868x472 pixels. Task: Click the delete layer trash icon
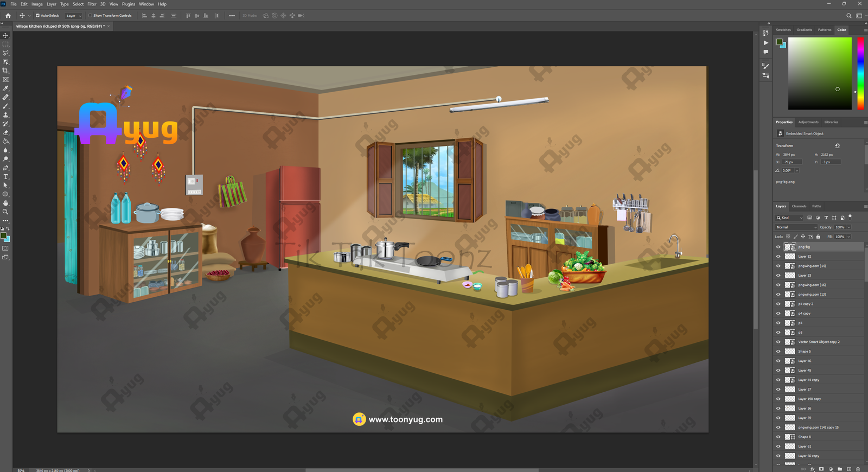(x=858, y=469)
